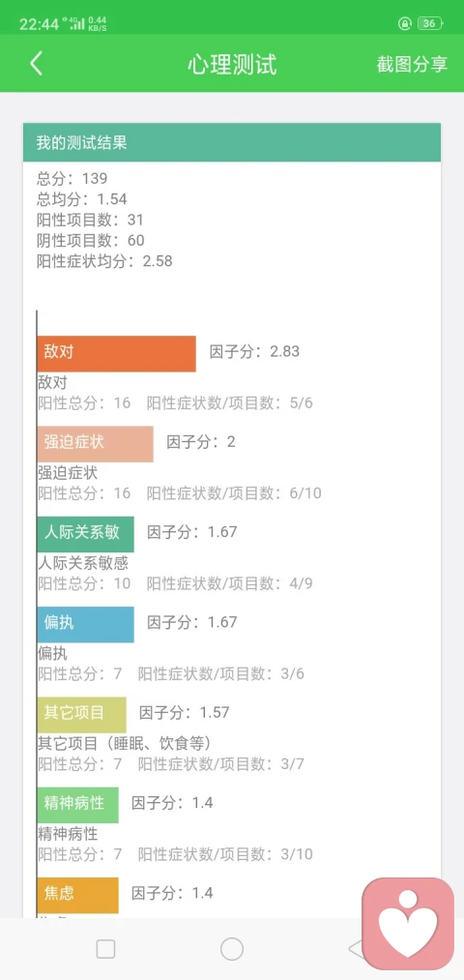Tap the Android recent apps square
This screenshot has height=980, width=464.
point(105,949)
